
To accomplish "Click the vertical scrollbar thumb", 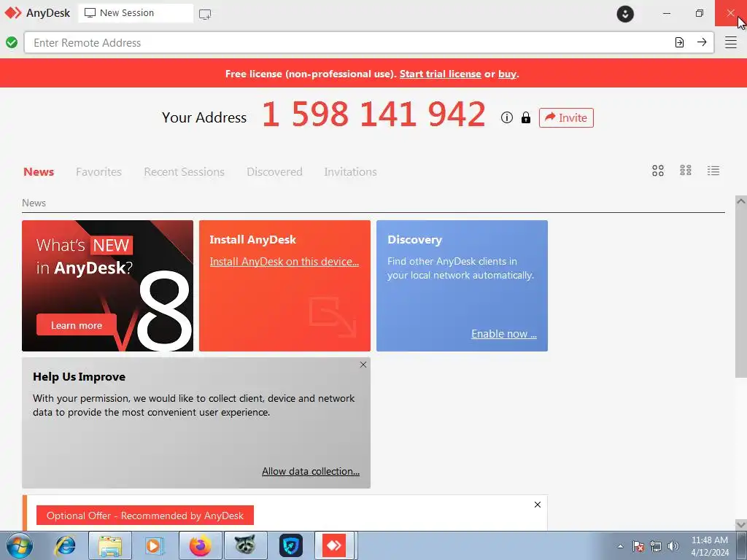I will click(741, 292).
